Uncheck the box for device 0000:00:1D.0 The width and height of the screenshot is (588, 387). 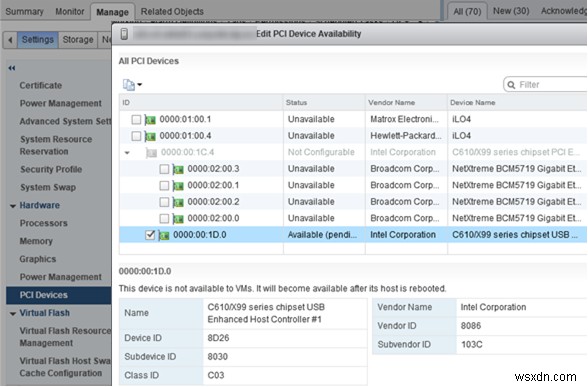click(x=150, y=235)
